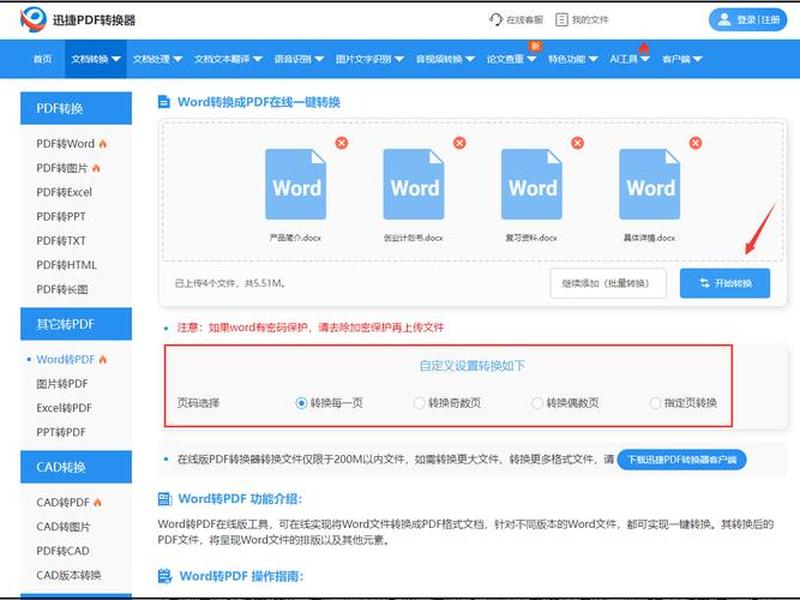This screenshot has width=800, height=600.
Task: Expand the 特色功能 dropdown menu
Action: (572, 59)
